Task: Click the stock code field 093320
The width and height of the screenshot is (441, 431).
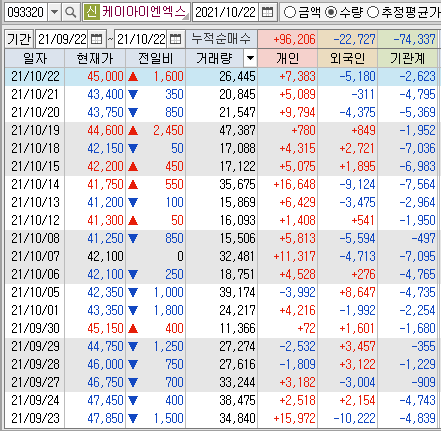Action: pyautogui.click(x=26, y=12)
